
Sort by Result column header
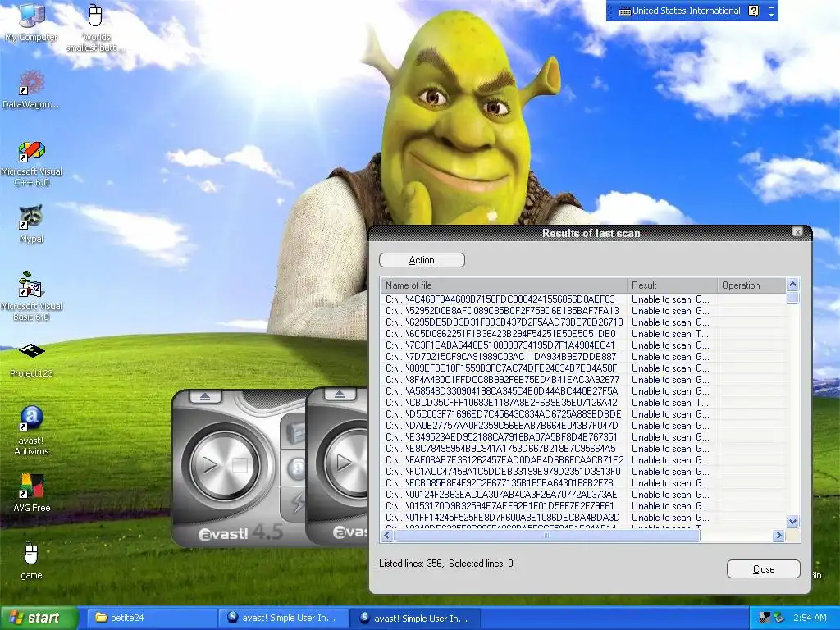tap(672, 285)
